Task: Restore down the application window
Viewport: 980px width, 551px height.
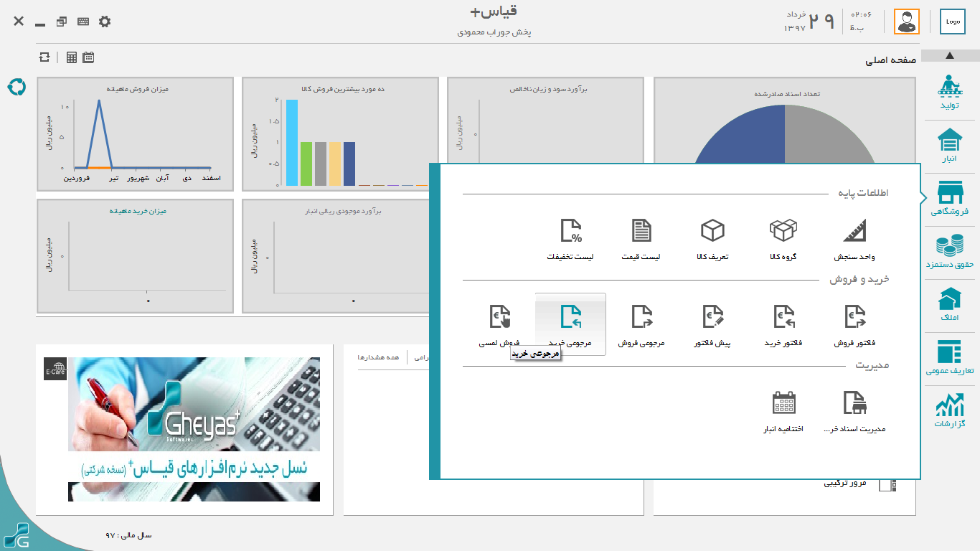Action: click(62, 22)
